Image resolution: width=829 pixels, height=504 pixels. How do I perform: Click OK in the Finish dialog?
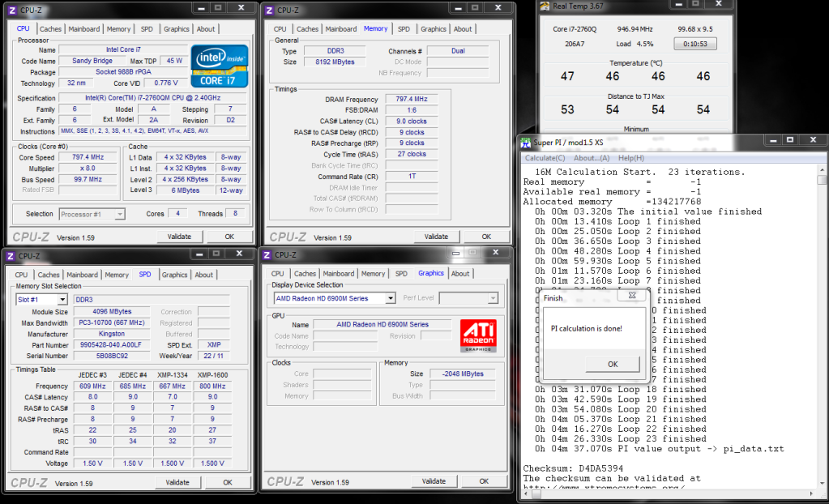(x=613, y=364)
